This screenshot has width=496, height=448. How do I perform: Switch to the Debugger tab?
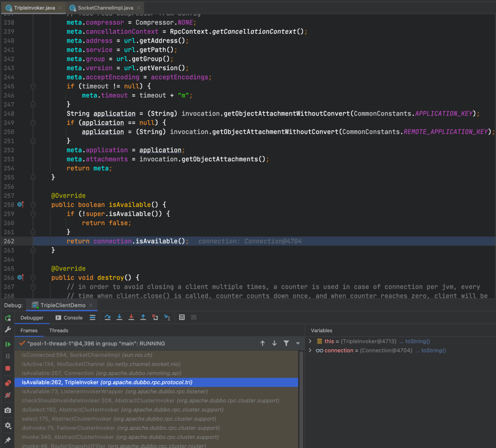point(32,318)
